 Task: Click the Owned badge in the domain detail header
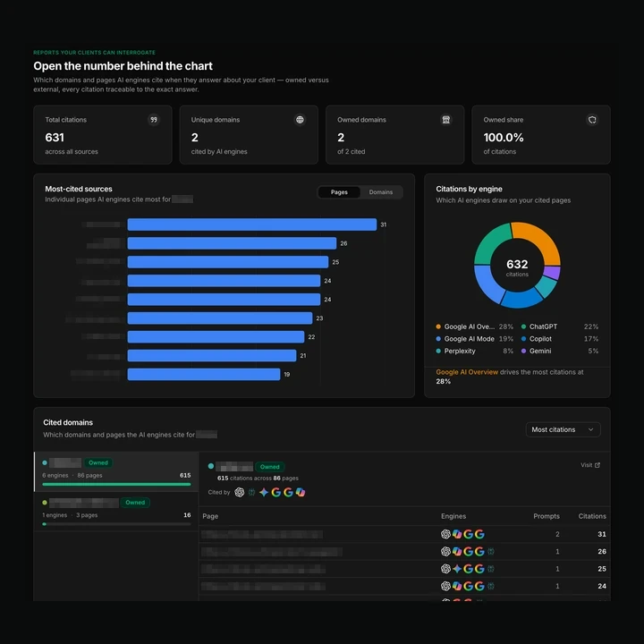(x=270, y=467)
